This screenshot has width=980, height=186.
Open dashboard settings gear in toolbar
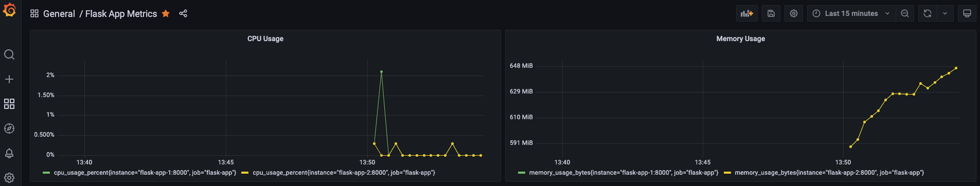(x=794, y=13)
